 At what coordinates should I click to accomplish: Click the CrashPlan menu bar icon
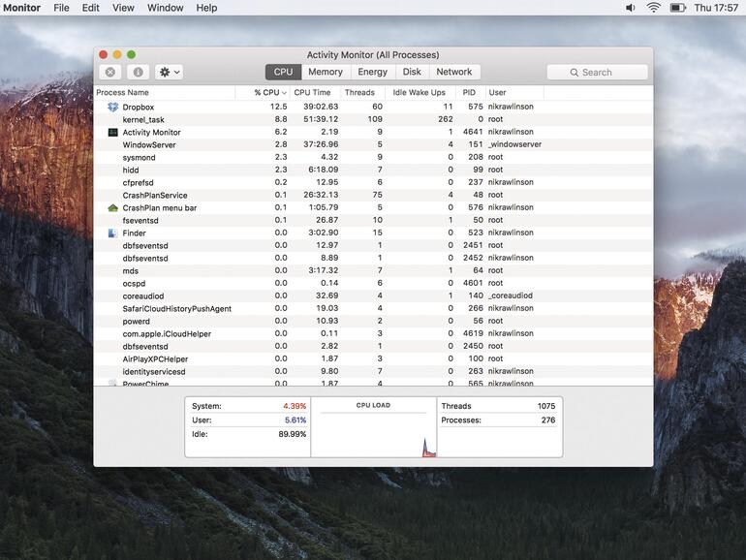click(x=112, y=207)
